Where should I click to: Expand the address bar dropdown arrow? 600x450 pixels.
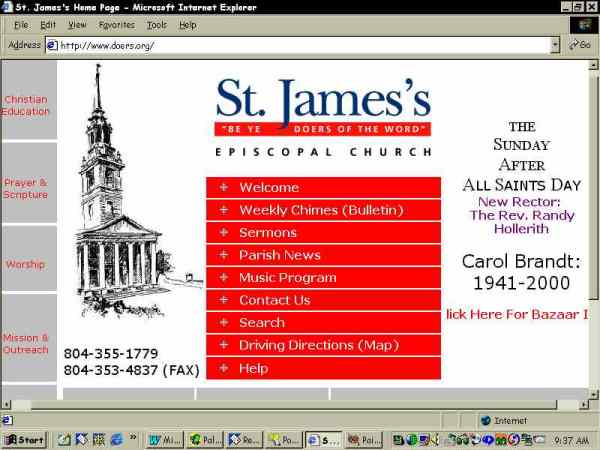[x=555, y=46]
